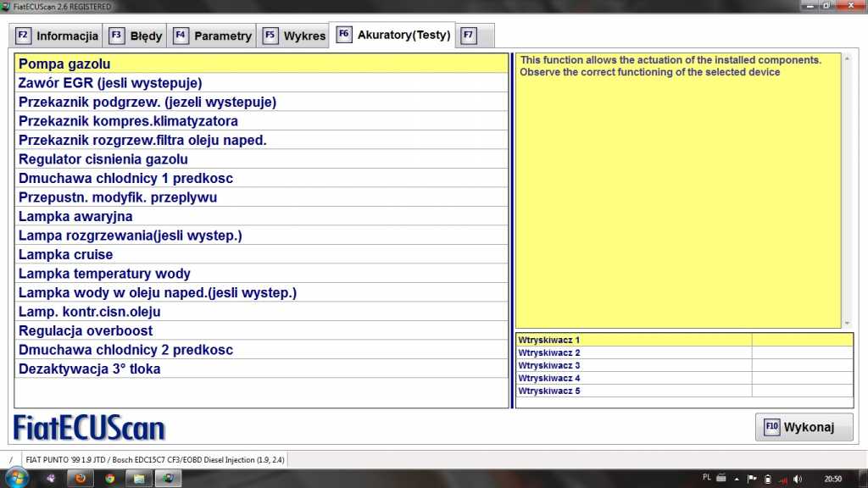The height and width of the screenshot is (488, 868).
Task: Go to the Parametry tab
Action: click(x=213, y=36)
